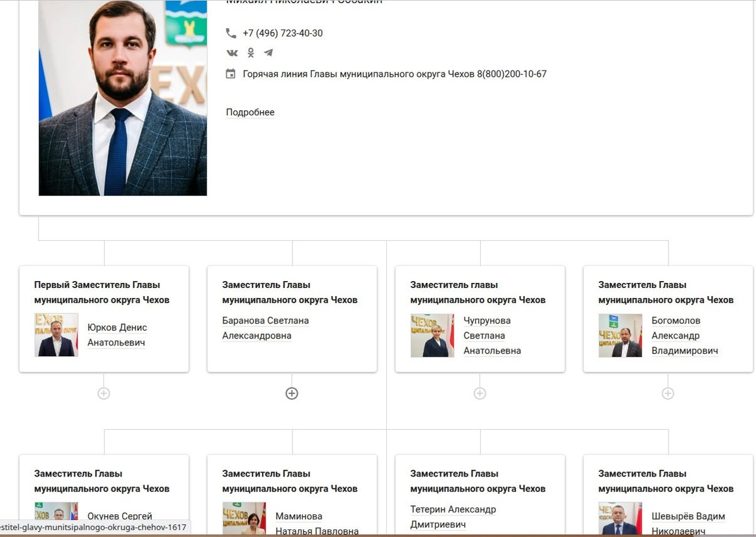Click Чупрунова Светлана photo thumbnail

click(432, 335)
